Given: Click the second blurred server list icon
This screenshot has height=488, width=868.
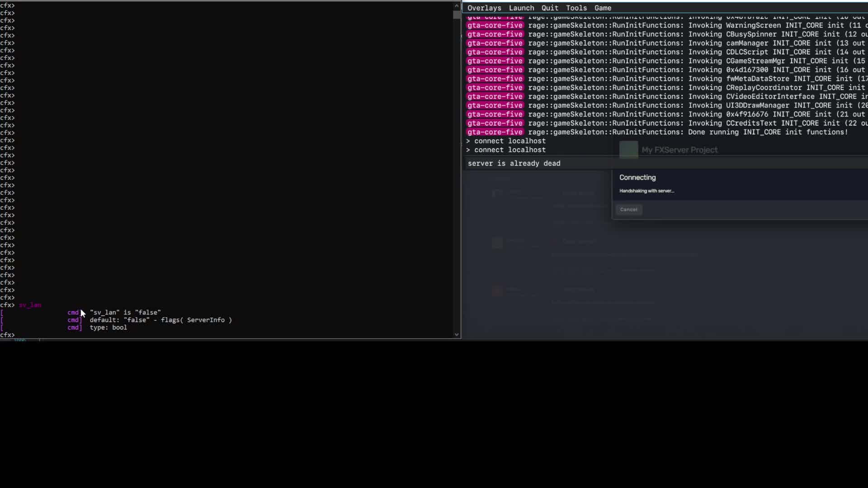Looking at the screenshot, I should 497,243.
